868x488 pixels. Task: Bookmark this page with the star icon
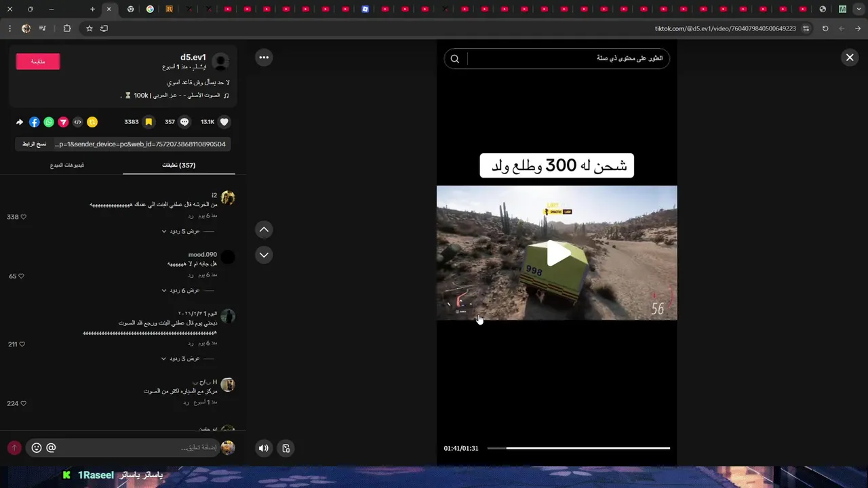tap(89, 28)
